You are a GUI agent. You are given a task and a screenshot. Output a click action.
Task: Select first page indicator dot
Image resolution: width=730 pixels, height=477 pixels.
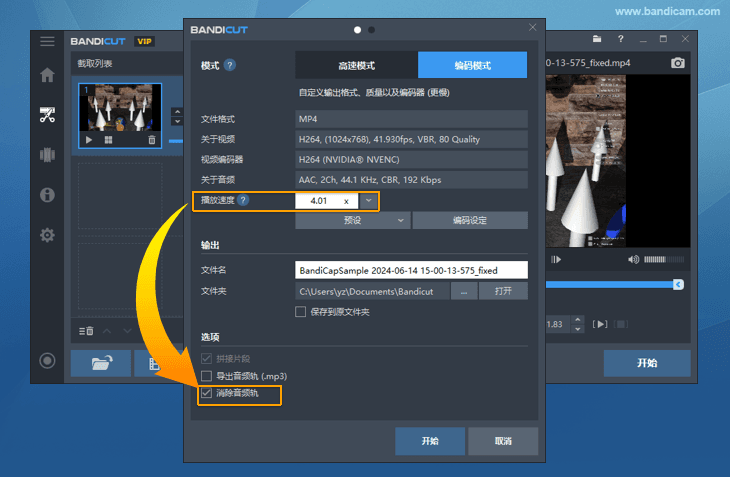tap(358, 30)
